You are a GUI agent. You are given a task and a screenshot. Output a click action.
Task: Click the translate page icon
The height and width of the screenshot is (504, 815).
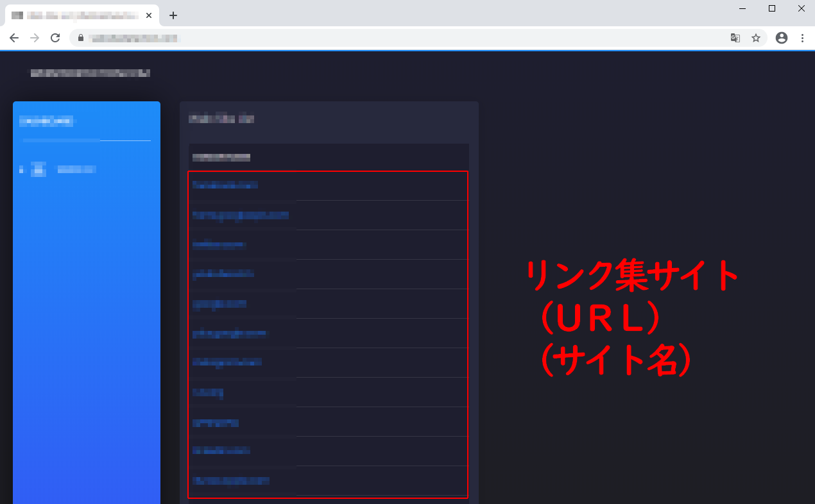tap(735, 38)
